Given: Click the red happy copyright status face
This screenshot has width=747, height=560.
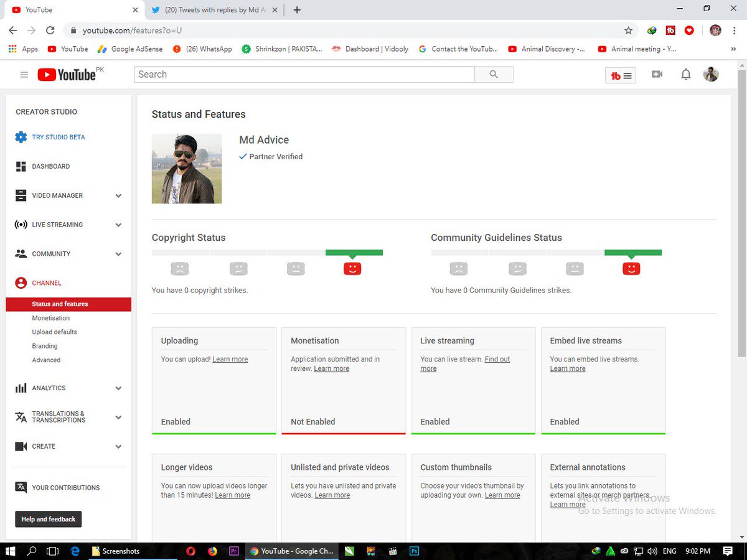Looking at the screenshot, I should tap(352, 269).
